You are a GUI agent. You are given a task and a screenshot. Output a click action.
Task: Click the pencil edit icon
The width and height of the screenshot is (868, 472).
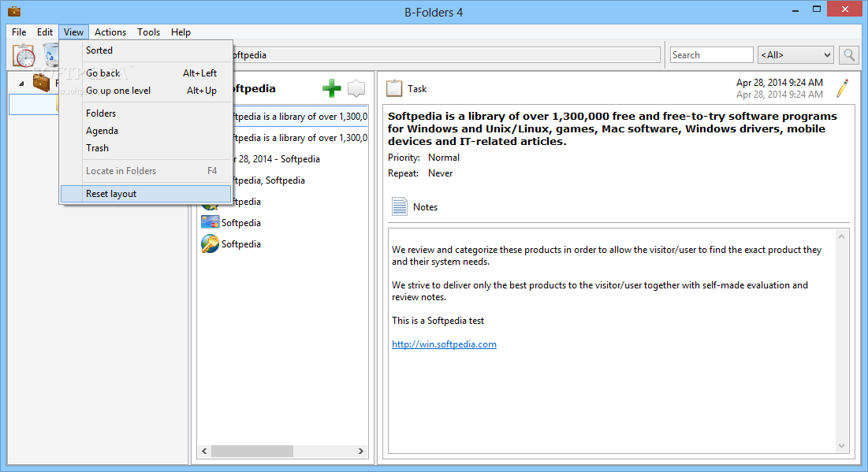point(843,88)
